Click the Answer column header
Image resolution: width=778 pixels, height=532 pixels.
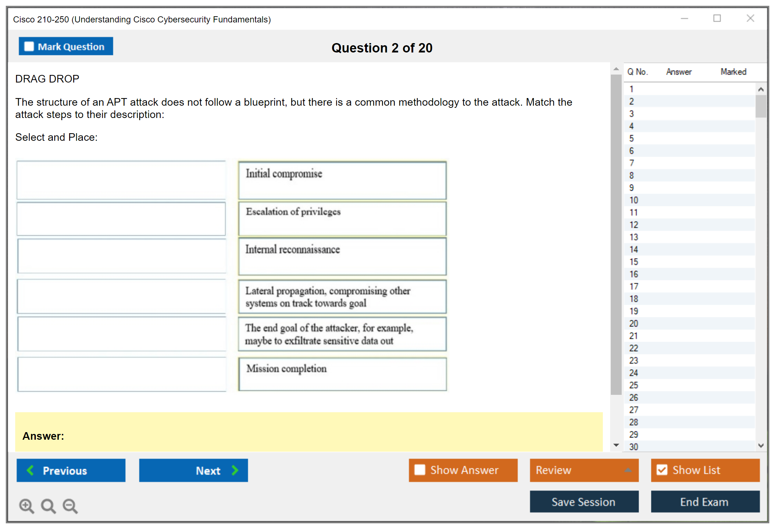(x=678, y=72)
